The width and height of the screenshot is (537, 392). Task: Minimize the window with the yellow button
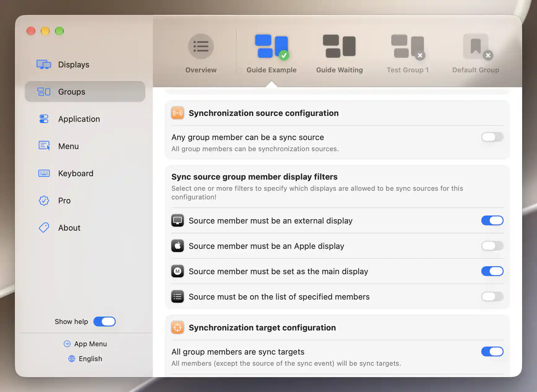(x=45, y=31)
